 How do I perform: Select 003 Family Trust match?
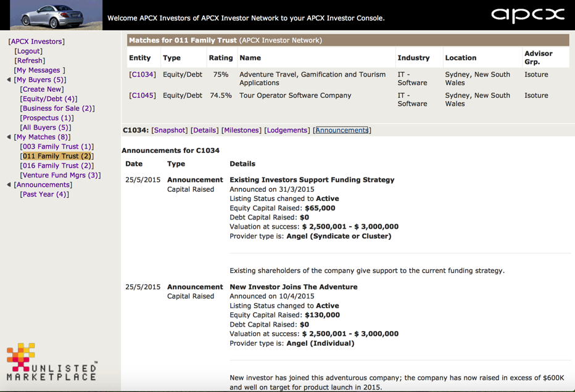(57, 147)
